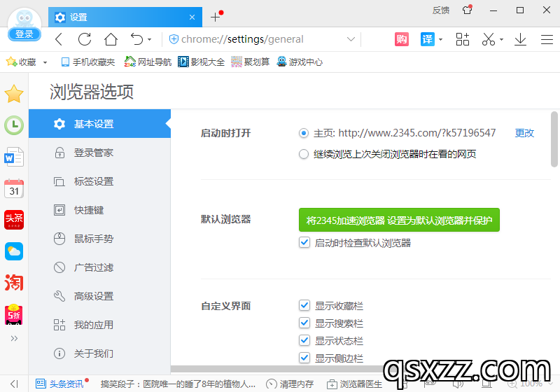Click green 设置为默认浏览器并保护 button
560x392 pixels.
point(399,220)
